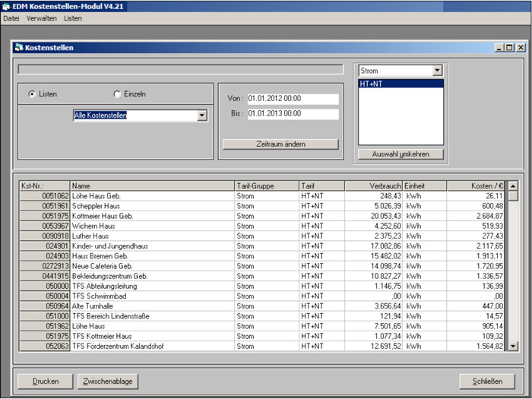
Task: Open the Datei menu
Action: [11, 17]
